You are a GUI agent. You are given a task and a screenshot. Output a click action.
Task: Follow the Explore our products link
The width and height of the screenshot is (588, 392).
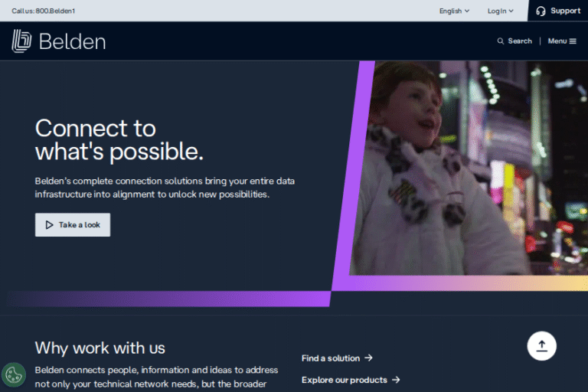click(345, 380)
